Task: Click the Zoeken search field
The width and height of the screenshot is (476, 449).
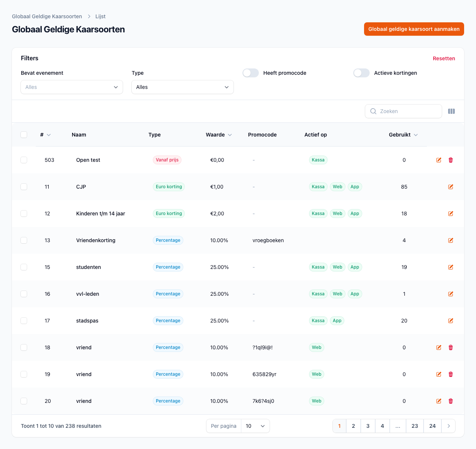Action: [407, 111]
